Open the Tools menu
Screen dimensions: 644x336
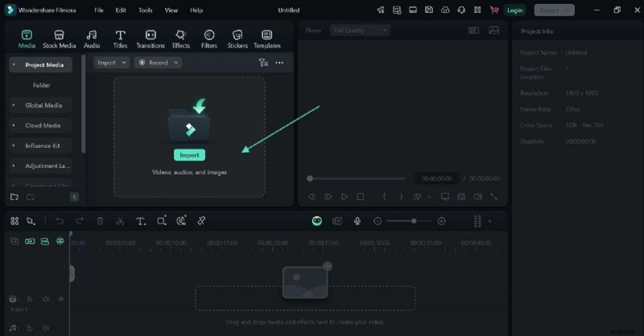coord(146,10)
